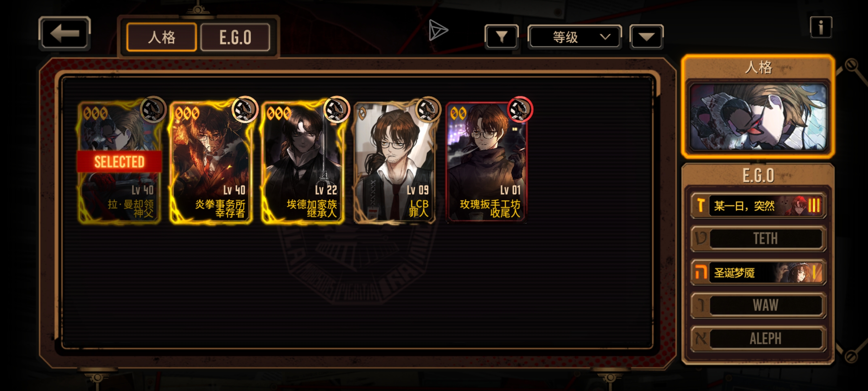The width and height of the screenshot is (868, 391).
Task: Toggle the SELECTED 拉·曼却领神父 card
Action: pos(119,162)
